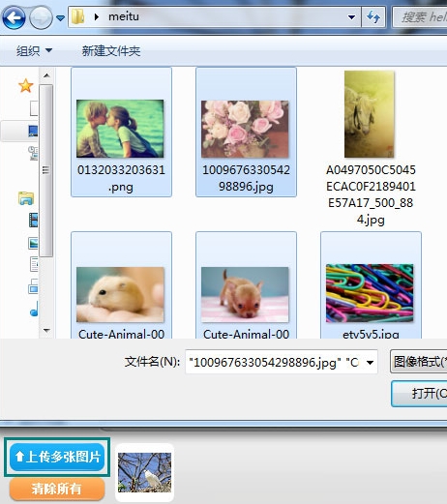This screenshot has width=447, height=504.
Task: Select the Music note icon in the sidebar
Action: tap(34, 309)
